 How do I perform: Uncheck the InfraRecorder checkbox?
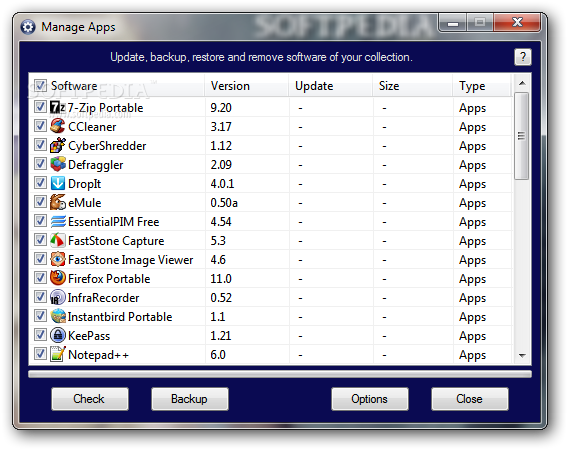click(40, 297)
